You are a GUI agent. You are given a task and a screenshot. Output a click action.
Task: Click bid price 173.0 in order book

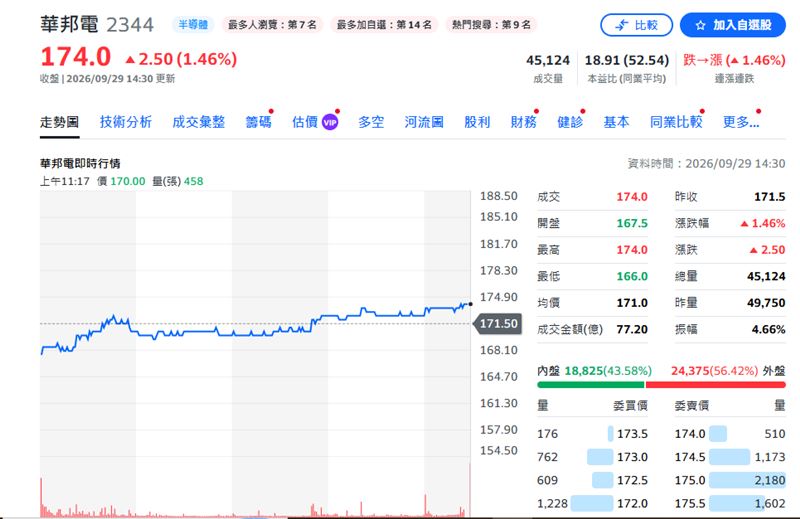point(632,457)
